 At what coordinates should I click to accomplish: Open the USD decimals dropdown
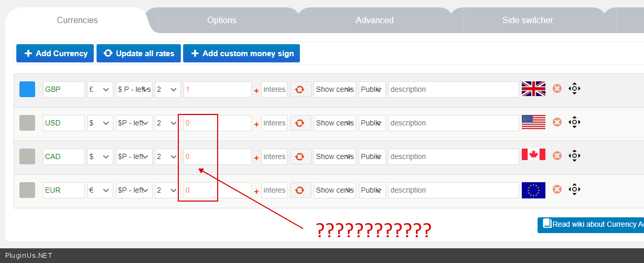pyautogui.click(x=168, y=123)
